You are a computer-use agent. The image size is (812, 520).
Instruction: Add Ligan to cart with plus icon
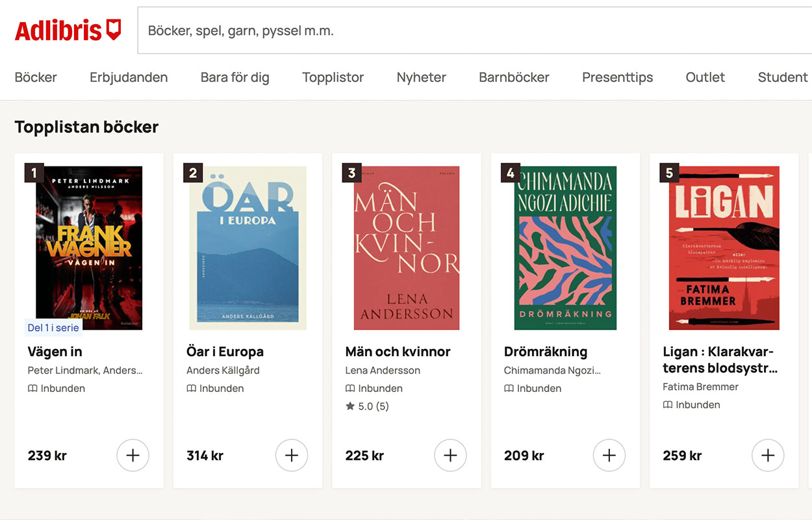pyautogui.click(x=768, y=456)
